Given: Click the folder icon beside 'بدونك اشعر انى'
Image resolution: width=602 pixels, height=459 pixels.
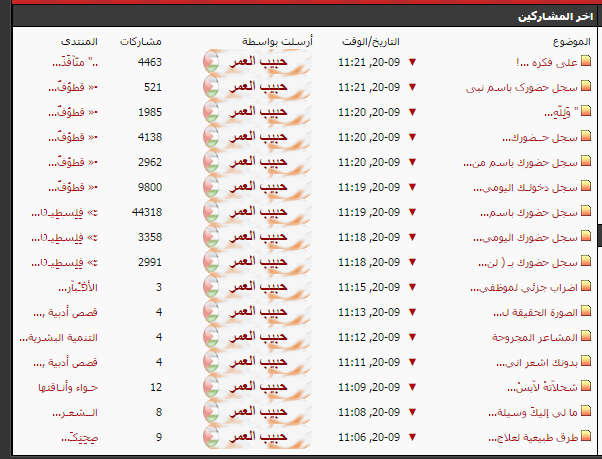Looking at the screenshot, I should (586, 362).
